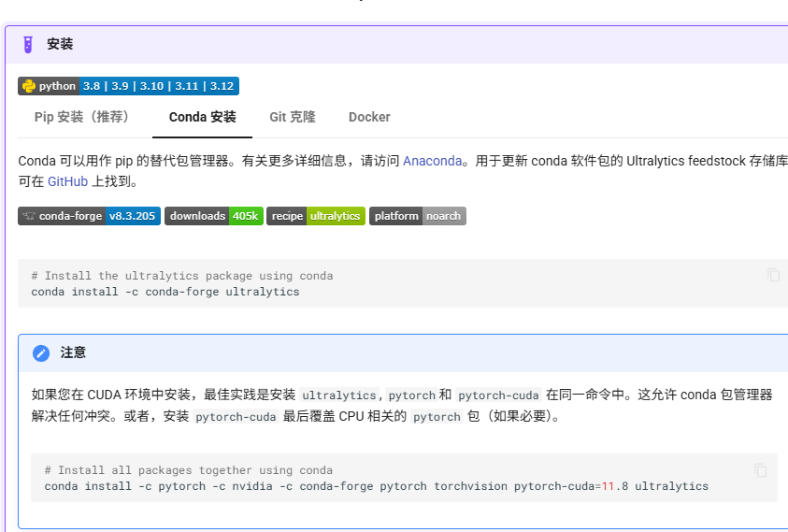
Task: Click inline code 'ultralytics' in the note paragraph
Action: (x=339, y=395)
